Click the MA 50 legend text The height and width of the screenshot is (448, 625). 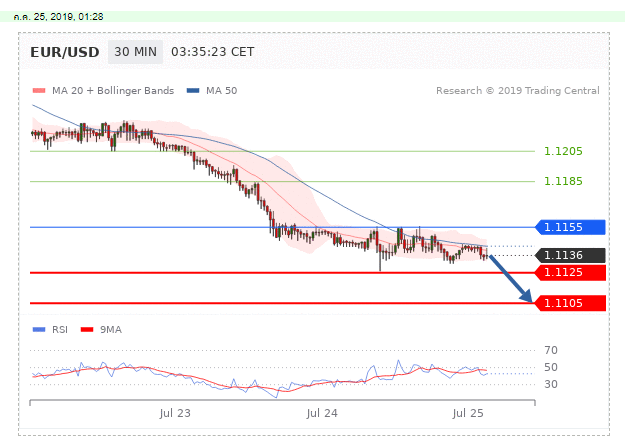pos(222,90)
